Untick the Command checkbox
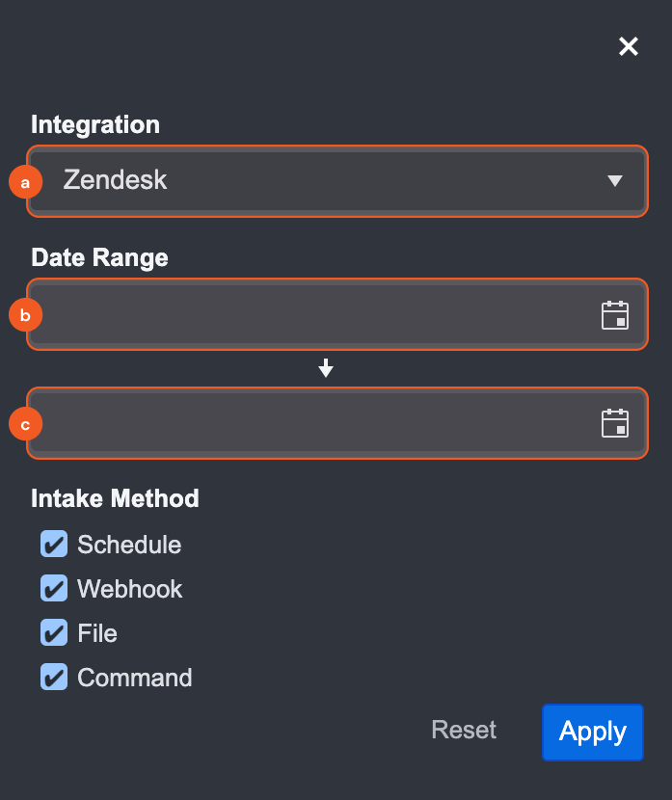This screenshot has height=800, width=672. (x=54, y=678)
